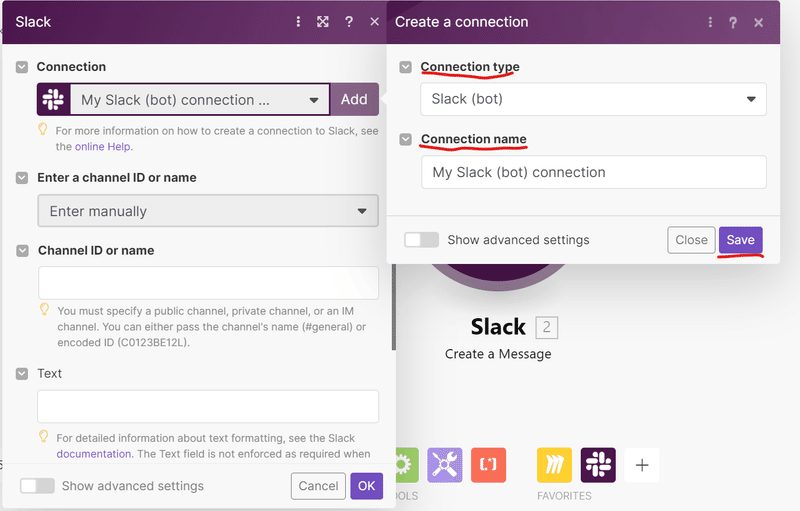Click the 'Create a Message' module label
Image resolution: width=800 pixels, height=511 pixels.
point(498,354)
